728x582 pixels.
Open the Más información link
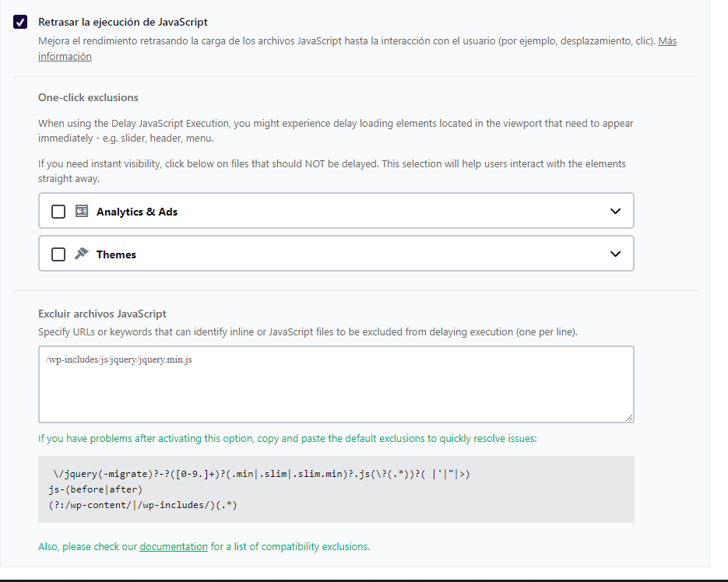[x=357, y=48]
